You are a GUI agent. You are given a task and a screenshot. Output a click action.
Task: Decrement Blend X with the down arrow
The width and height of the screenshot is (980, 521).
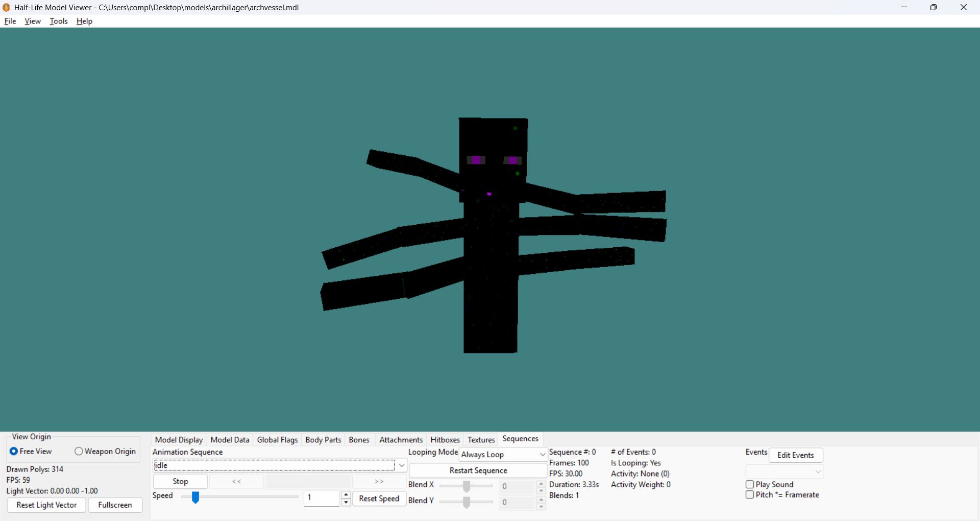point(542,490)
